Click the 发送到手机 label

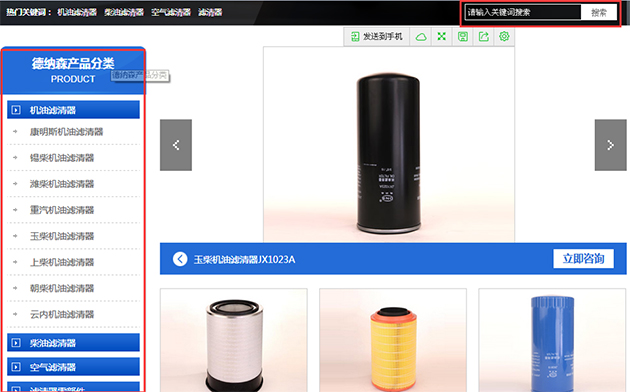[382, 37]
